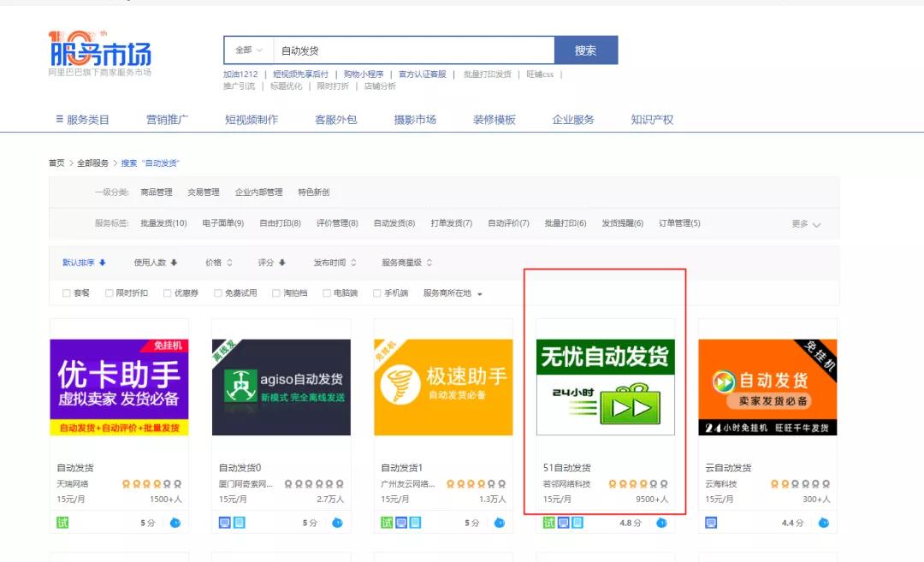Click the blue circle badge on the 云自动发货 card

tap(823, 523)
